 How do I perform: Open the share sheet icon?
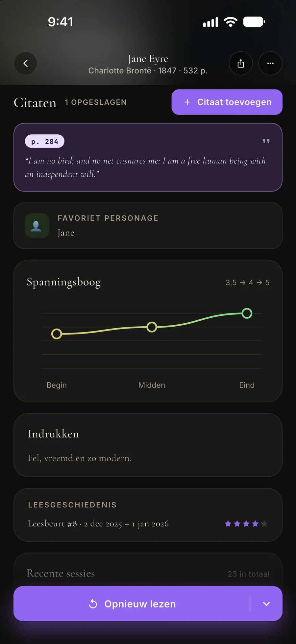[241, 63]
